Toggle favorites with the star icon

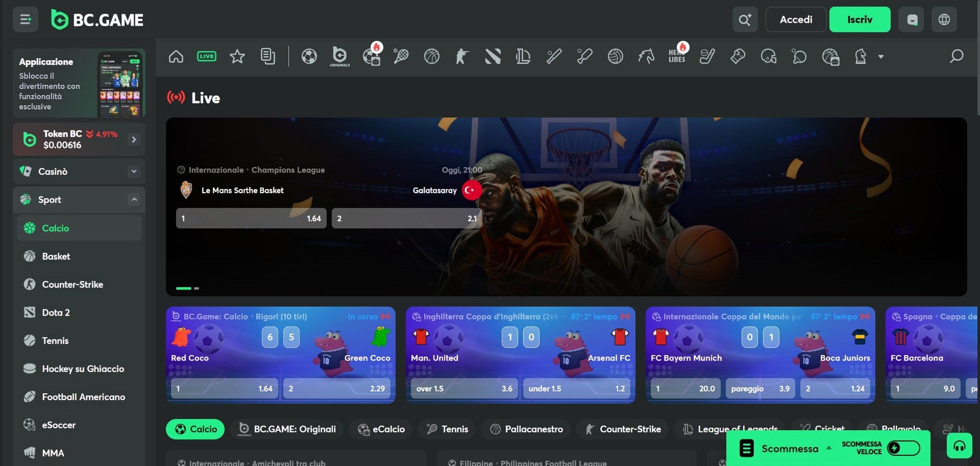237,57
